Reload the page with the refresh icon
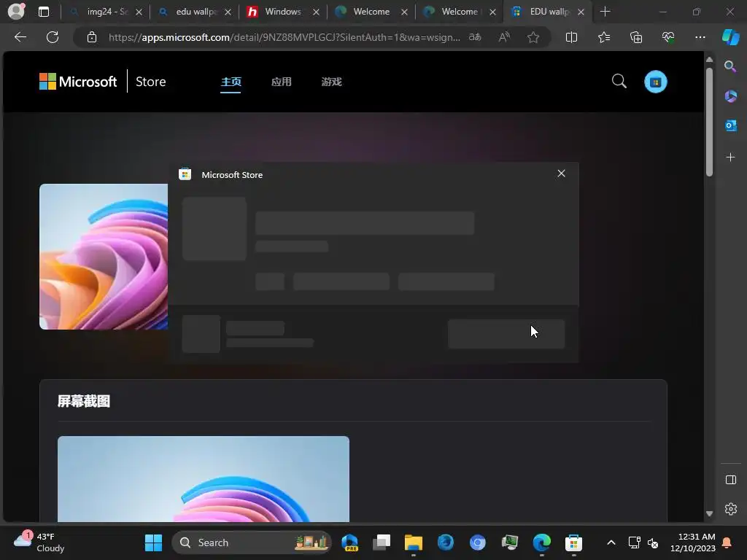Image resolution: width=747 pixels, height=560 pixels. (x=53, y=37)
